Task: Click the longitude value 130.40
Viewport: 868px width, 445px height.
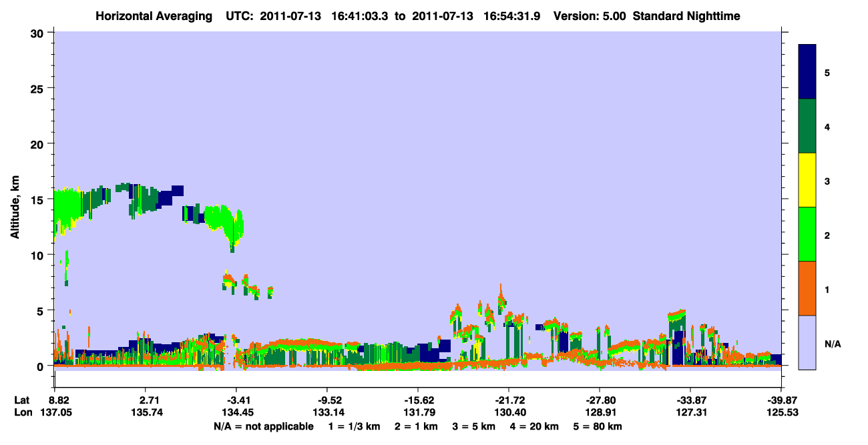Action: pyautogui.click(x=511, y=413)
